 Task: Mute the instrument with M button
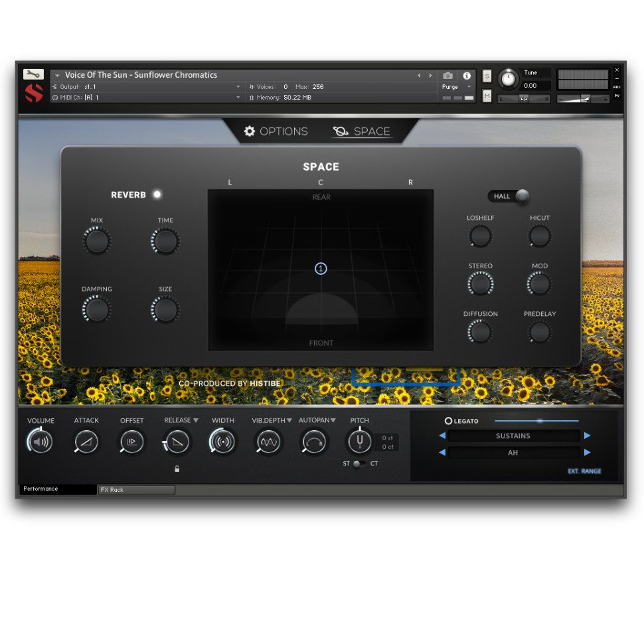click(487, 96)
